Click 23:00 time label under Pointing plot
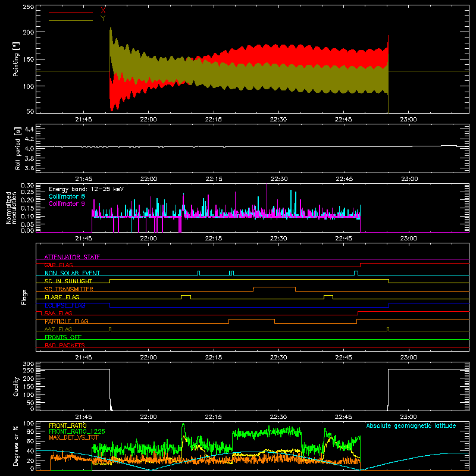The height and width of the screenshot is (476, 476). (408, 120)
